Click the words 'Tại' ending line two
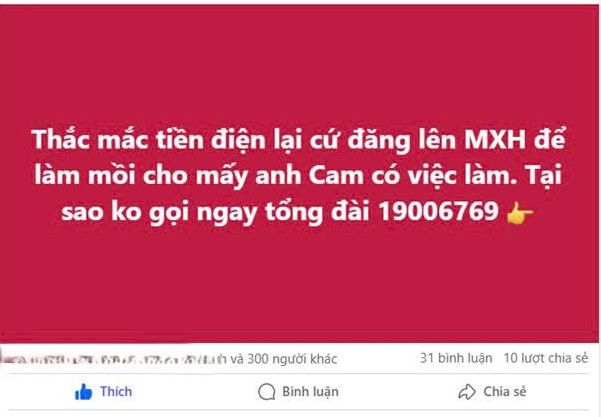This screenshot has width=601, height=417. click(545, 176)
